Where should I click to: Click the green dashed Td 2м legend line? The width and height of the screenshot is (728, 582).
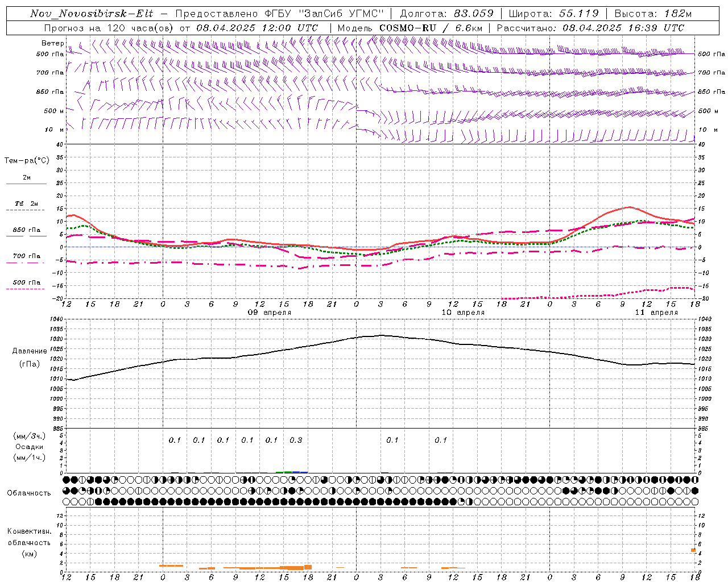25,210
